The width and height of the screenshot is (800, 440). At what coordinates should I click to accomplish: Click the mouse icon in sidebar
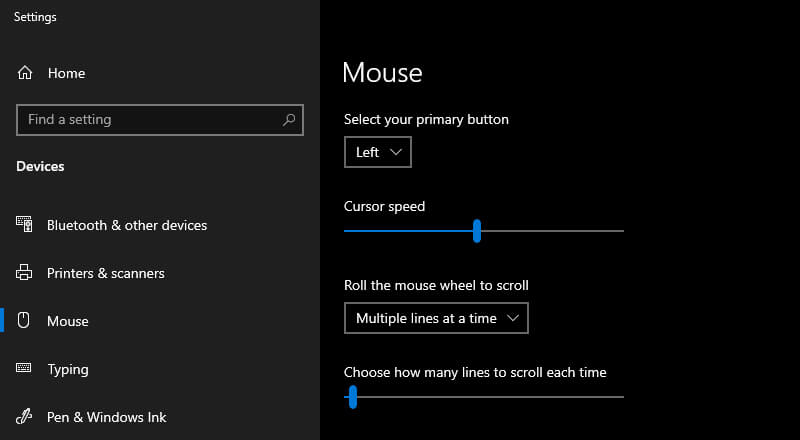point(25,321)
